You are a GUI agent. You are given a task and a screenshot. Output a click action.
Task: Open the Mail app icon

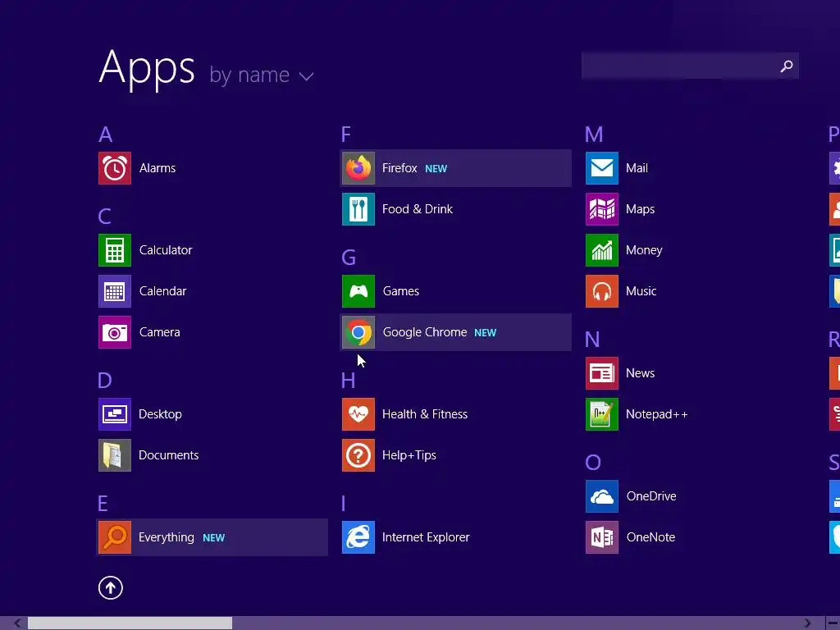602,168
